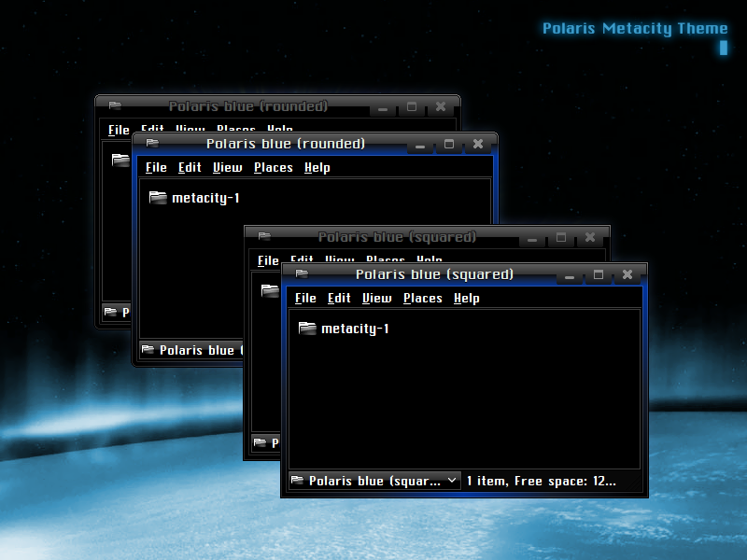Open File menu in dimmed rounded window

(x=119, y=130)
